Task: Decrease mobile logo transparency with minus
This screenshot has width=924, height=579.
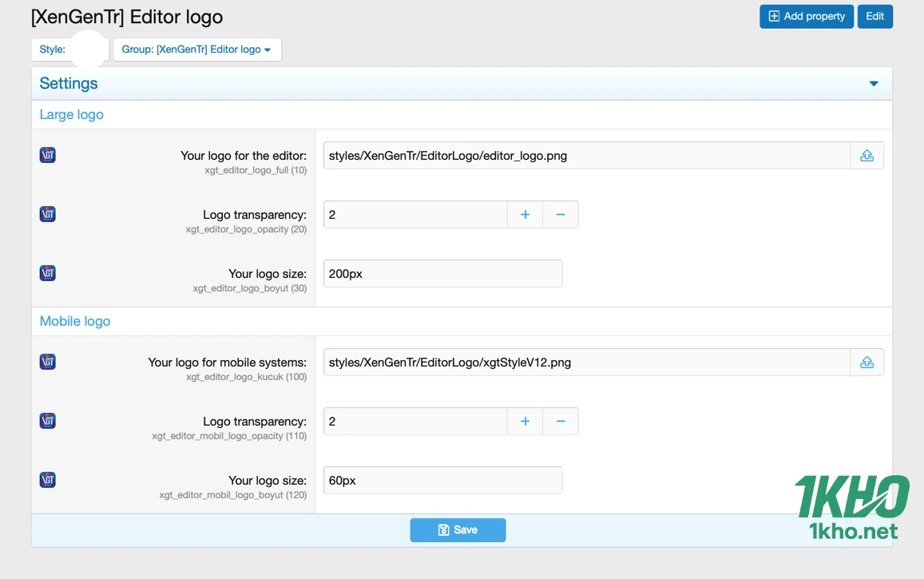Action: pyautogui.click(x=561, y=422)
